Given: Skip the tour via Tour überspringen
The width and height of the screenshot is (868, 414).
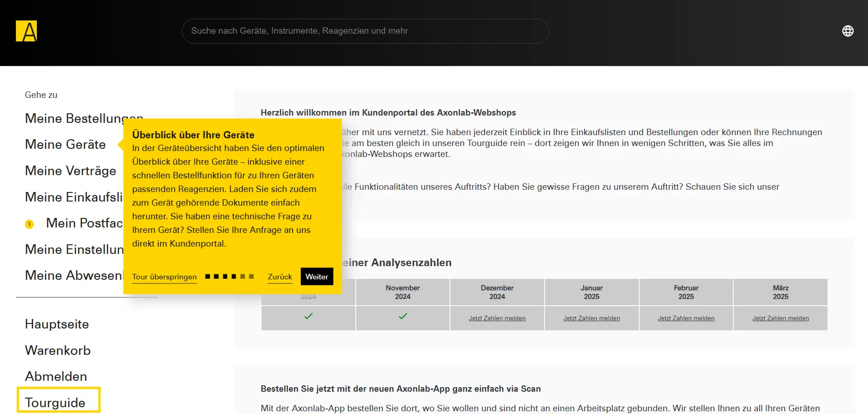Looking at the screenshot, I should [x=164, y=277].
